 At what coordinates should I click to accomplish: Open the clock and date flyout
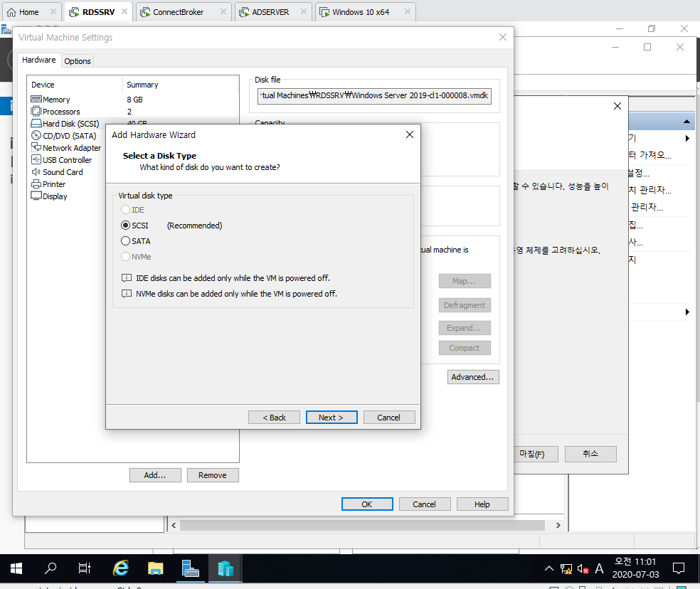tap(635, 568)
